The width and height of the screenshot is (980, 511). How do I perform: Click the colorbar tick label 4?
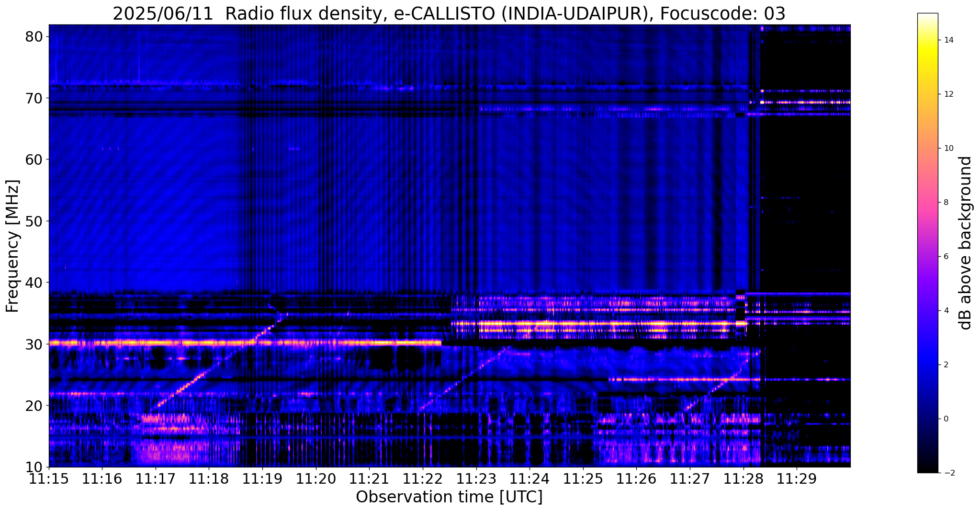[x=946, y=311]
